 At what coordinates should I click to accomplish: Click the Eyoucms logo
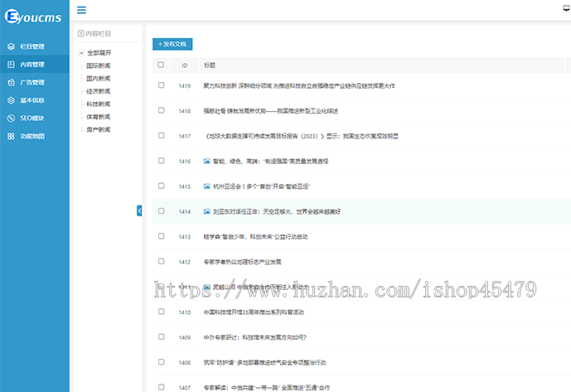[x=33, y=17]
